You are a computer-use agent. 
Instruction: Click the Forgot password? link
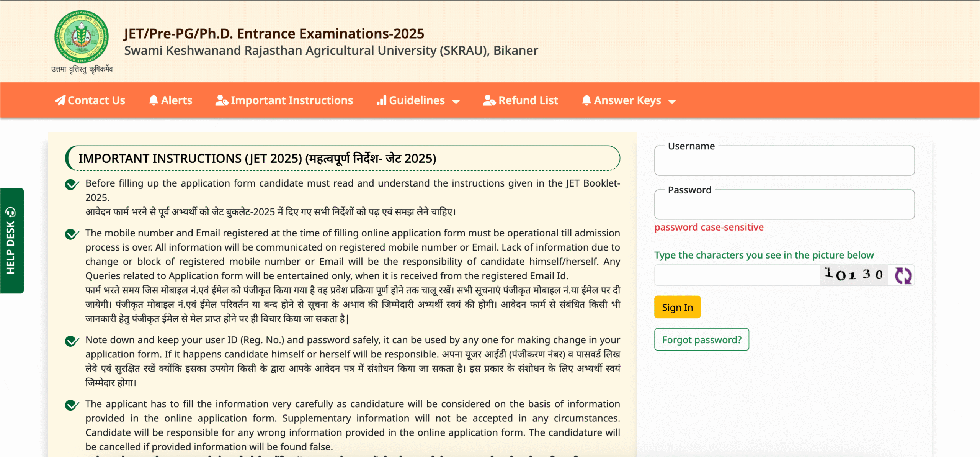pyautogui.click(x=701, y=339)
